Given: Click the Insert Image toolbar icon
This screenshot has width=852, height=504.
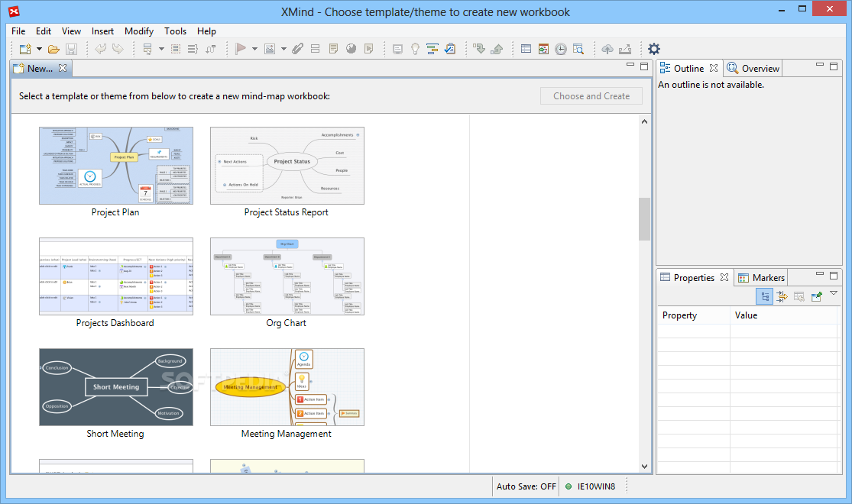Looking at the screenshot, I should pos(270,49).
